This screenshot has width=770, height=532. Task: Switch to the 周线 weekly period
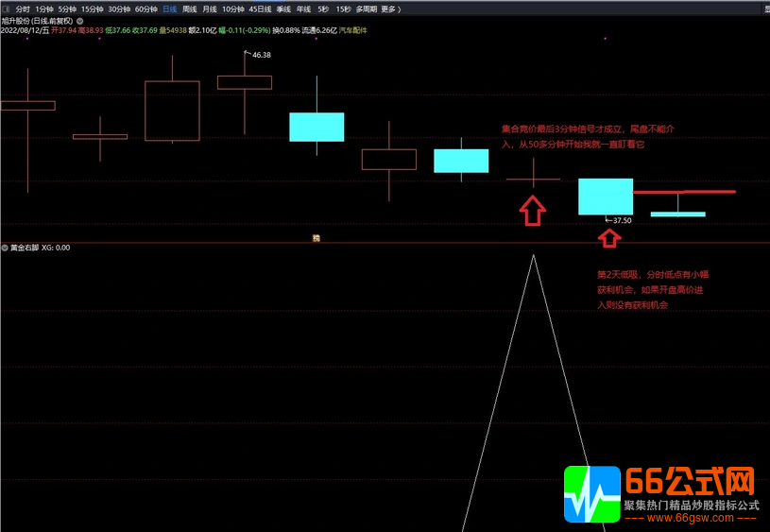[x=190, y=9]
